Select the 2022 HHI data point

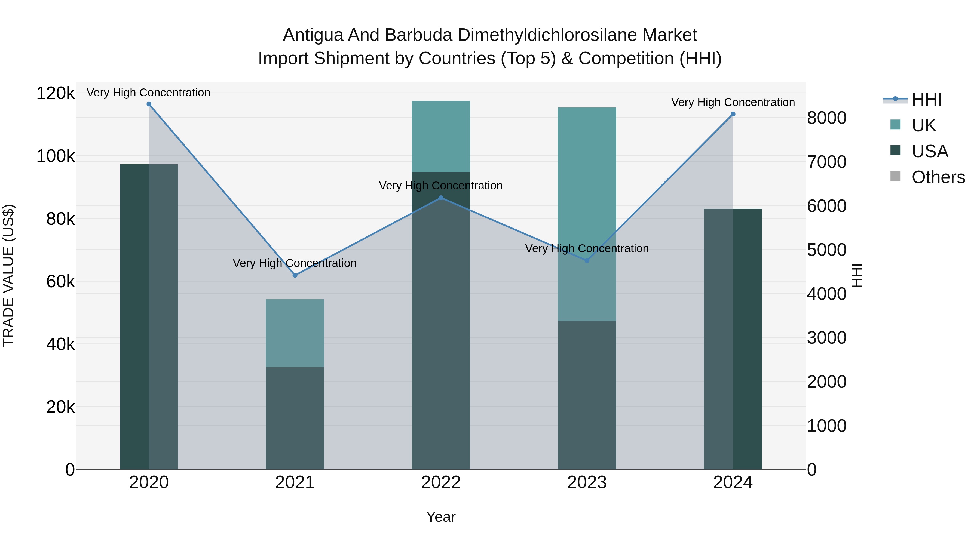click(x=441, y=198)
